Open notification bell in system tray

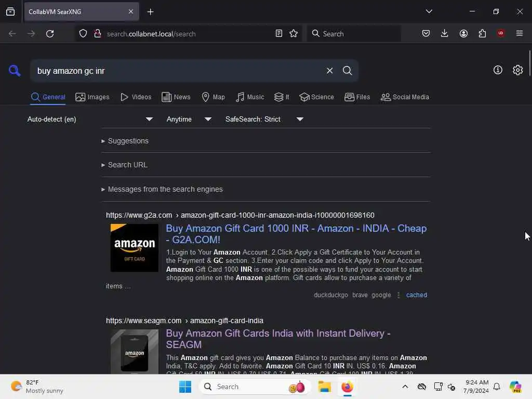(x=497, y=387)
